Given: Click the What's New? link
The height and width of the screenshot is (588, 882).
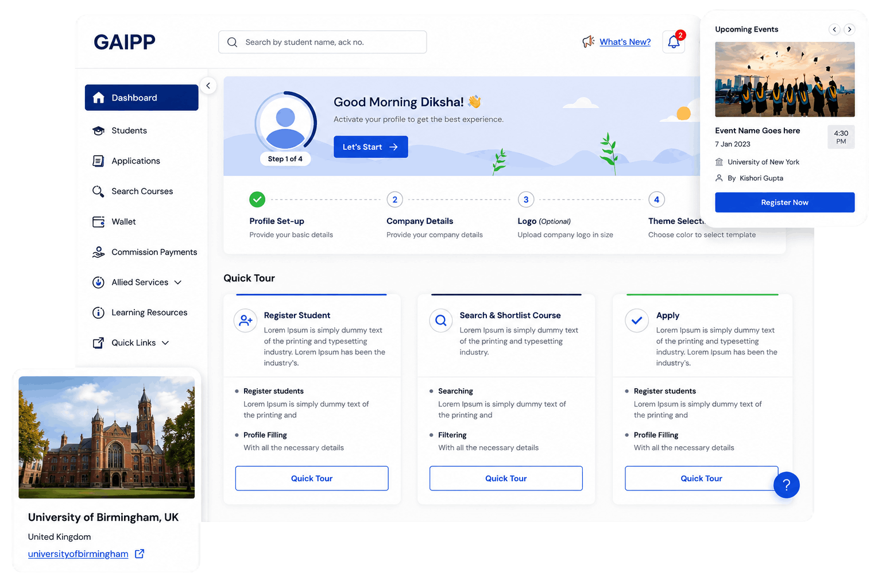Looking at the screenshot, I should pos(625,42).
